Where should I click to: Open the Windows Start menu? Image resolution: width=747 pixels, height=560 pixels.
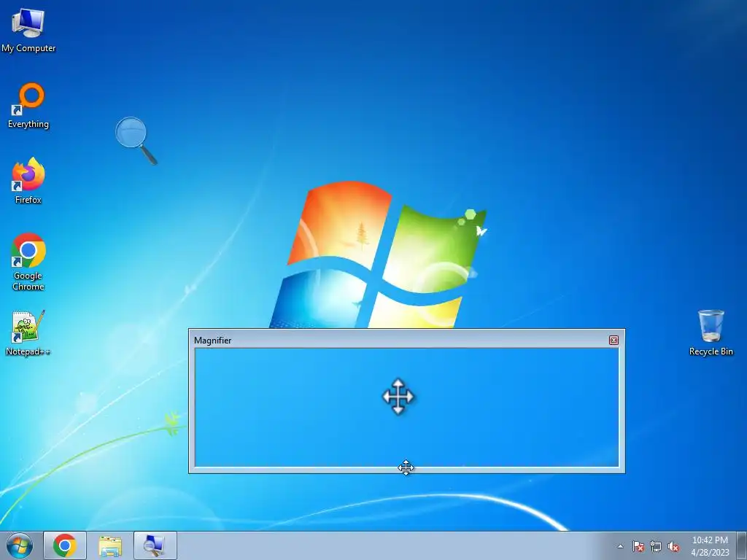(20, 545)
